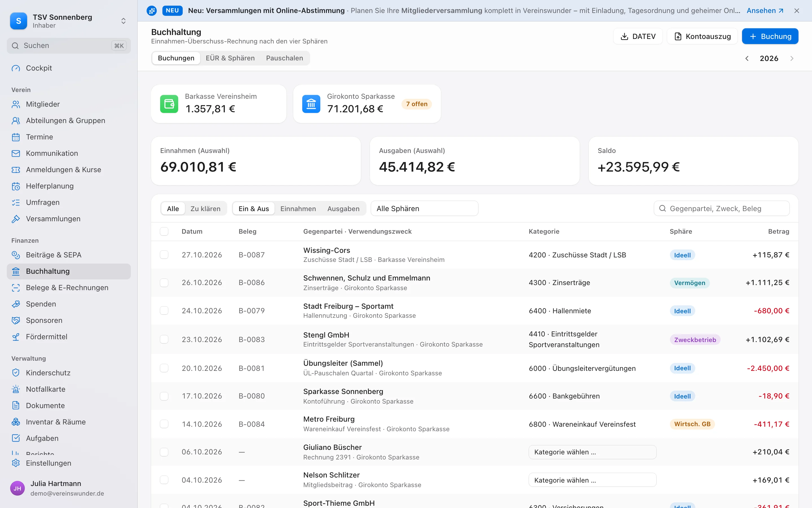Toggle the select-all checkbox in table header
Screen dimensions: 812x508
click(164, 231)
